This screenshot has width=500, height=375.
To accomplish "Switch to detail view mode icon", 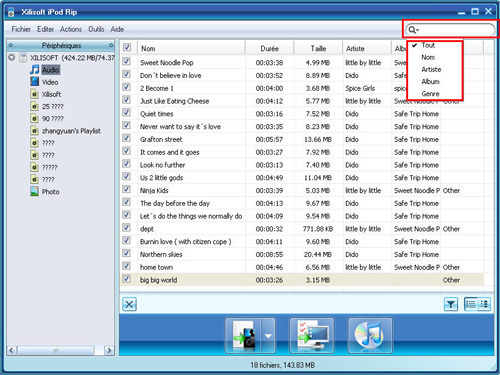I will click(484, 304).
